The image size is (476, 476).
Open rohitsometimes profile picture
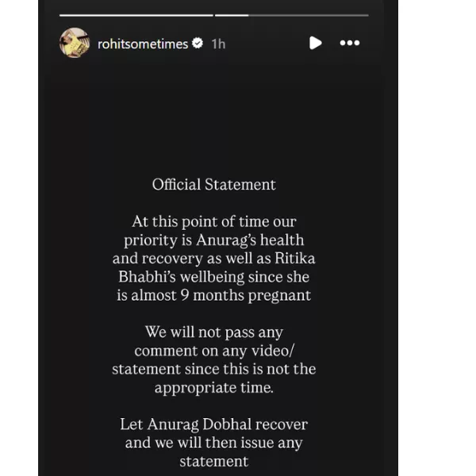click(x=75, y=43)
